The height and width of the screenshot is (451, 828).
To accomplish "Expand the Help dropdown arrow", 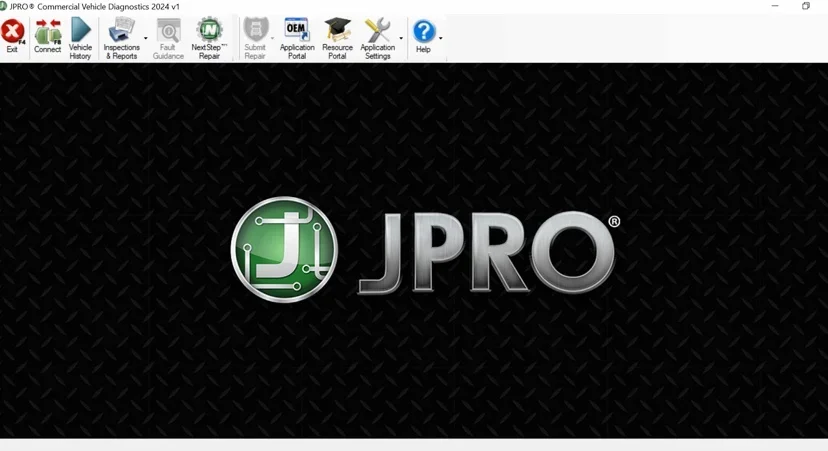I will click(x=440, y=39).
